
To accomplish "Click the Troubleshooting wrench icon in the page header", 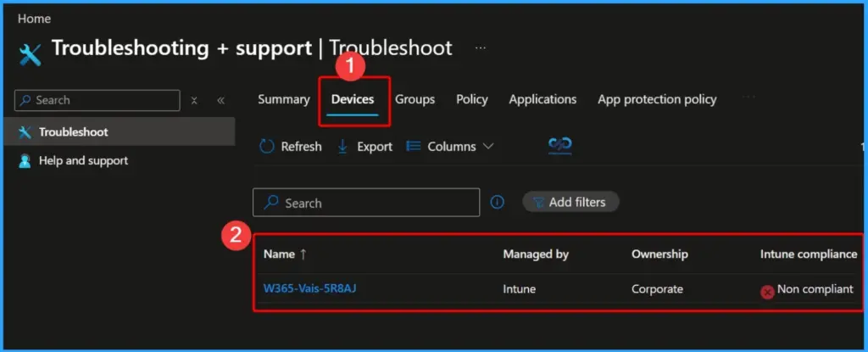I will pos(30,55).
